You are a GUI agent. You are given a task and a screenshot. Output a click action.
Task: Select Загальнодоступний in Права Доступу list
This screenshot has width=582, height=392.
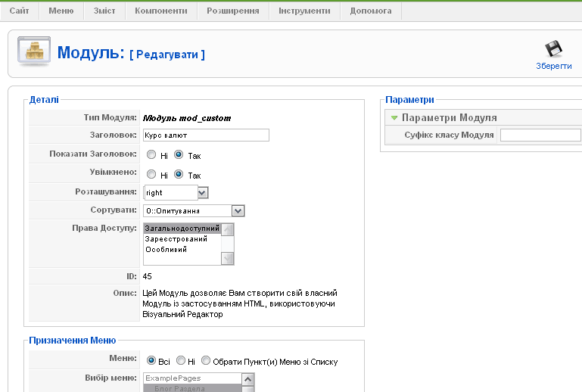(182, 229)
